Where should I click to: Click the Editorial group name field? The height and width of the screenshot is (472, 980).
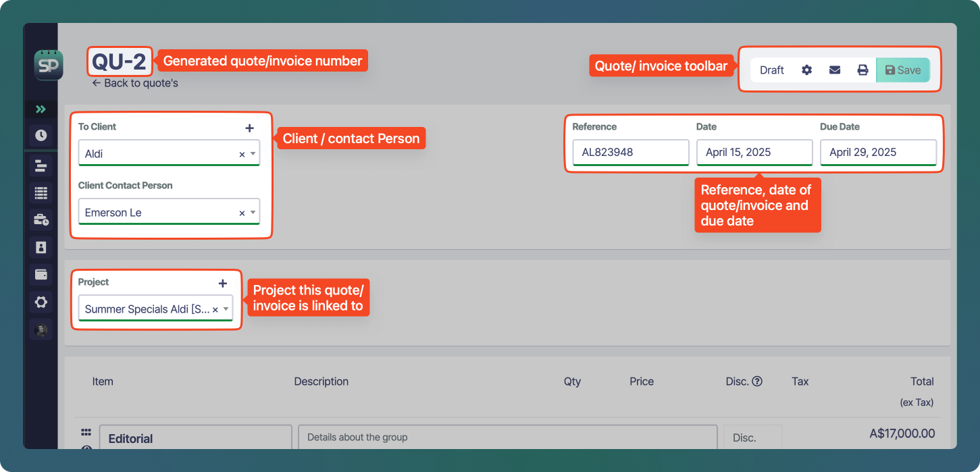(196, 438)
